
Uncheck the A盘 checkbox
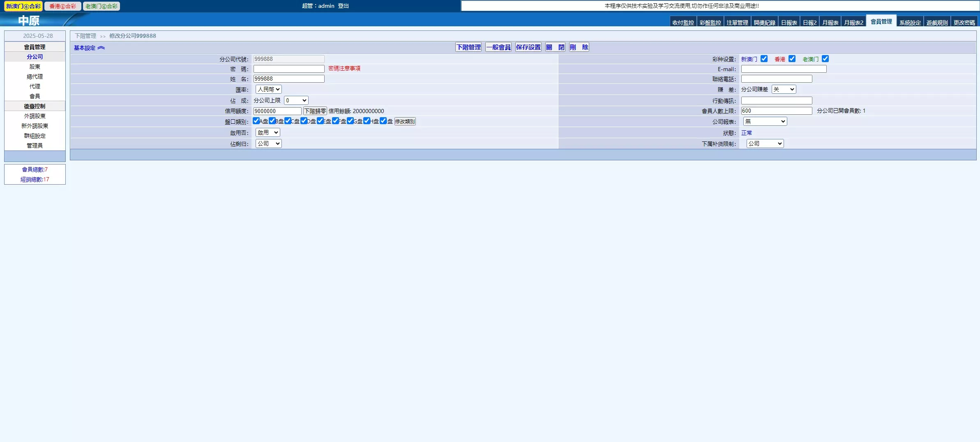pyautogui.click(x=256, y=121)
